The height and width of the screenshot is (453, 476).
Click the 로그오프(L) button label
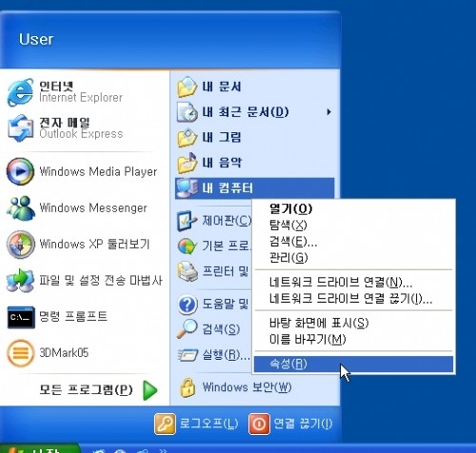point(208,423)
